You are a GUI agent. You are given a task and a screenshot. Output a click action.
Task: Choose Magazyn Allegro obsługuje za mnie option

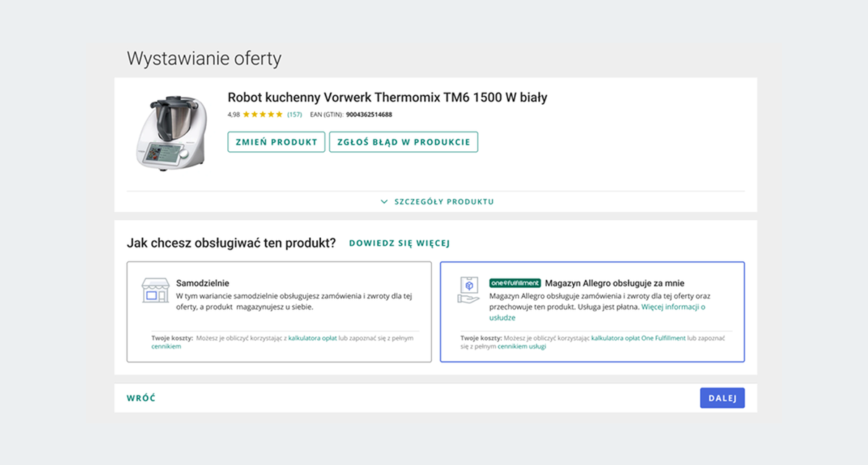(x=592, y=311)
